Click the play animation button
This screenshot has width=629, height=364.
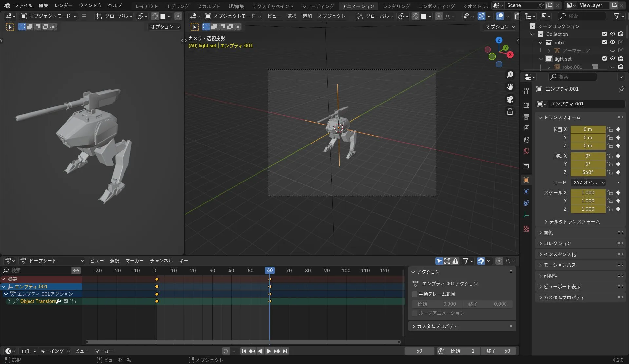(268, 351)
